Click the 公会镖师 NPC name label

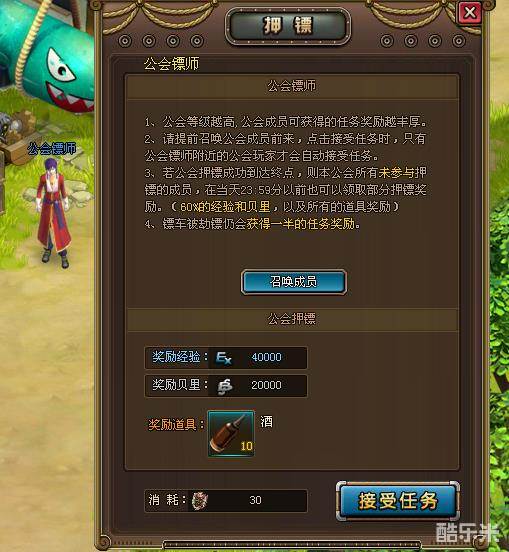52,149
